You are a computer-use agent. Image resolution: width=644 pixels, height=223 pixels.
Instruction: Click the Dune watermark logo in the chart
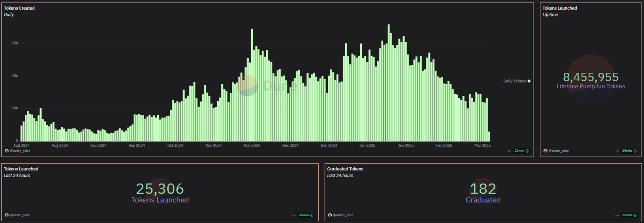[248, 86]
